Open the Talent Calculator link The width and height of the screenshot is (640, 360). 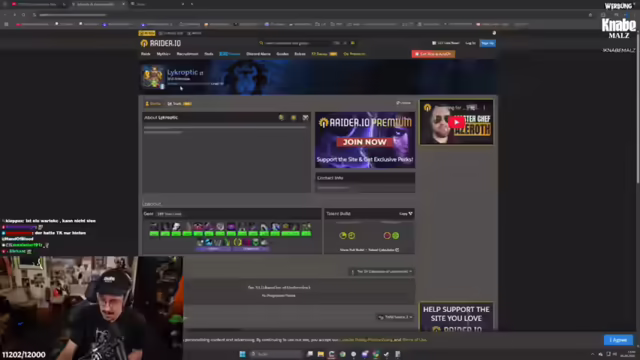pos(383,250)
